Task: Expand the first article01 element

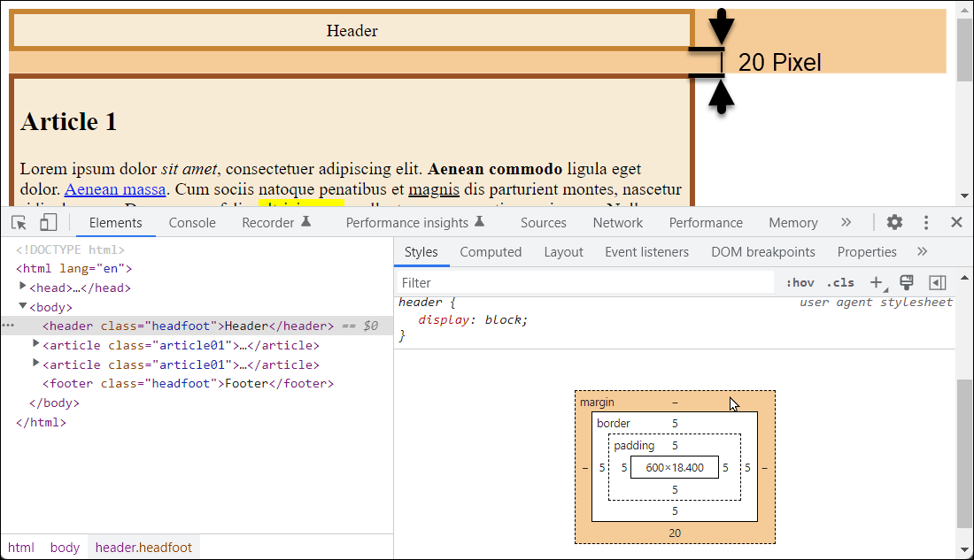Action: point(36,344)
